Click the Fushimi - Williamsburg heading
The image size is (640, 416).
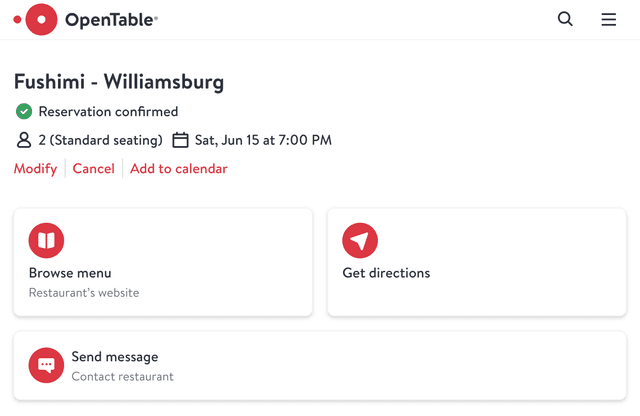[119, 81]
